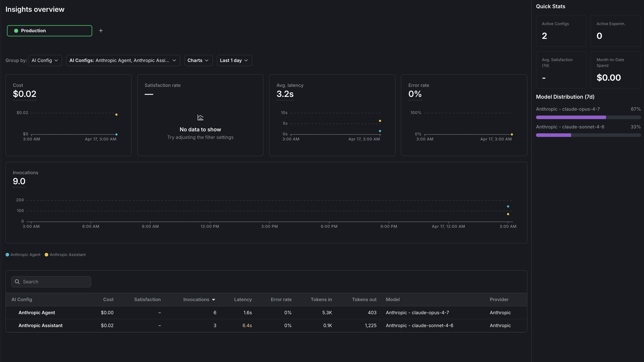This screenshot has width=644, height=362.
Task: Select the Charts view option
Action: click(x=198, y=60)
